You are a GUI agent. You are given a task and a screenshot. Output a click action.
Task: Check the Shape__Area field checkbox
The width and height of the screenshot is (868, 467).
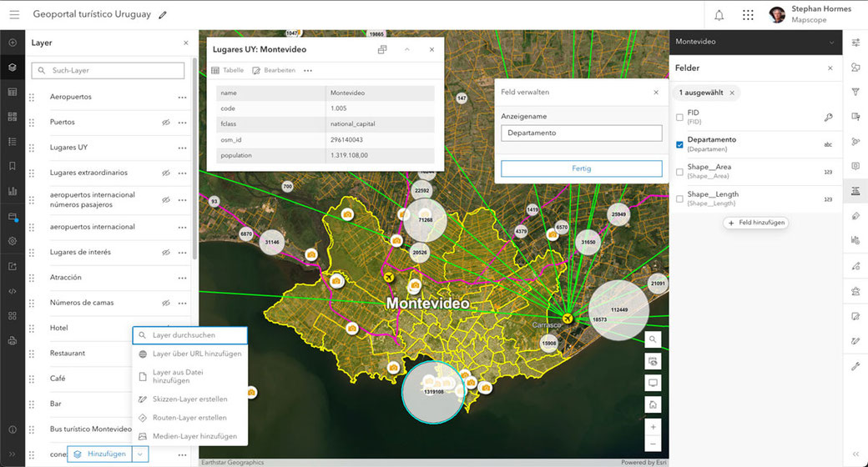pyautogui.click(x=679, y=172)
